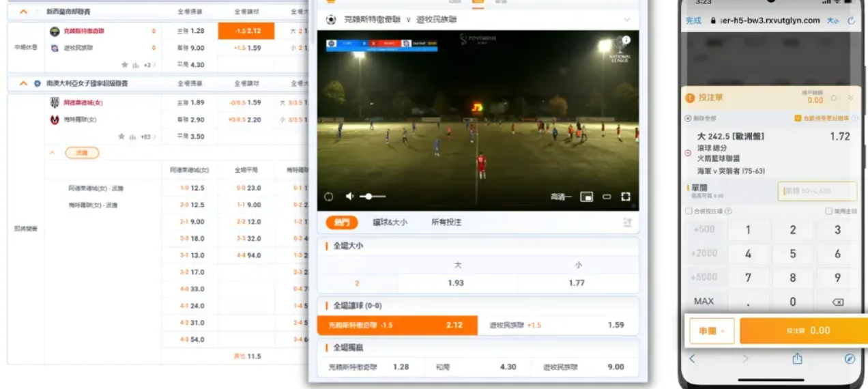Enter fullscreen on the live video
Screen dimensions: 868x389
point(625,197)
